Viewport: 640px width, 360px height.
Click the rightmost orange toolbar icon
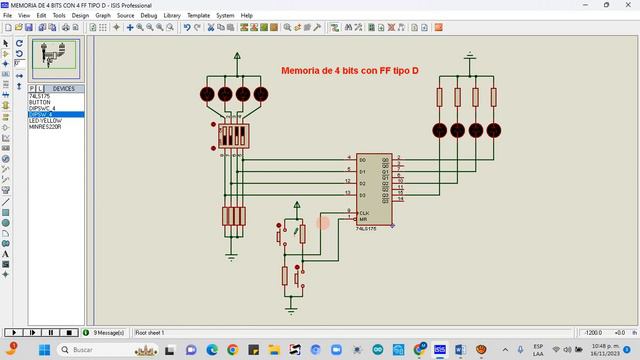point(438,27)
